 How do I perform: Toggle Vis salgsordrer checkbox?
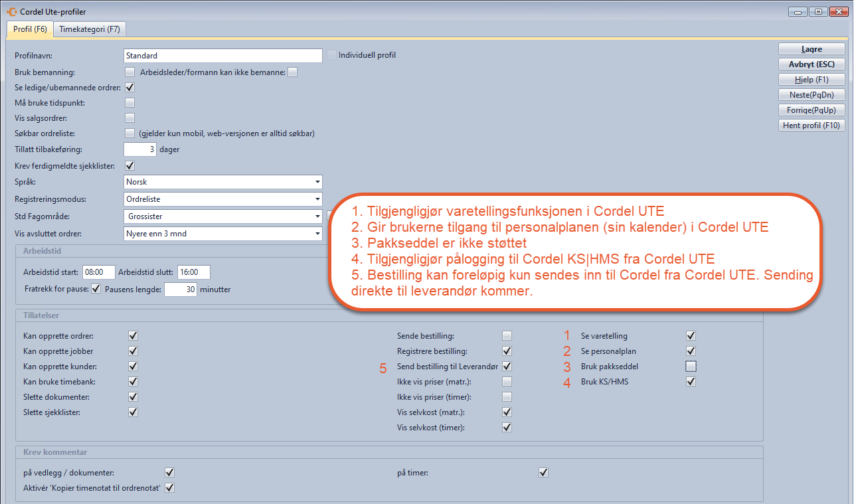coord(130,118)
